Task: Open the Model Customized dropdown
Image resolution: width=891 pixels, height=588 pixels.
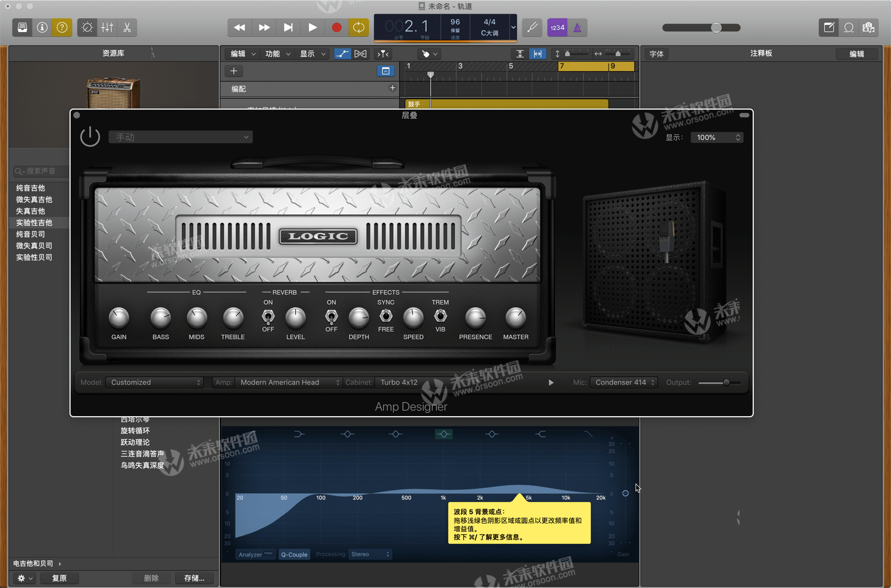Action: tap(155, 382)
